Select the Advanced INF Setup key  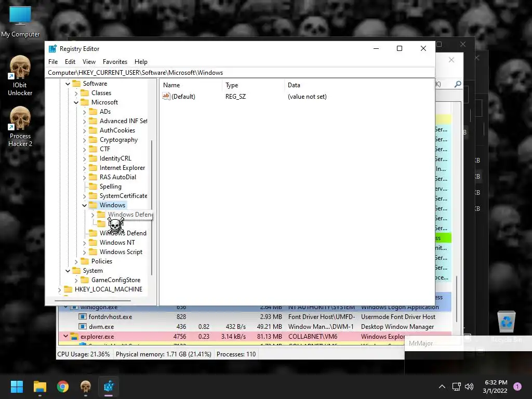pos(123,121)
